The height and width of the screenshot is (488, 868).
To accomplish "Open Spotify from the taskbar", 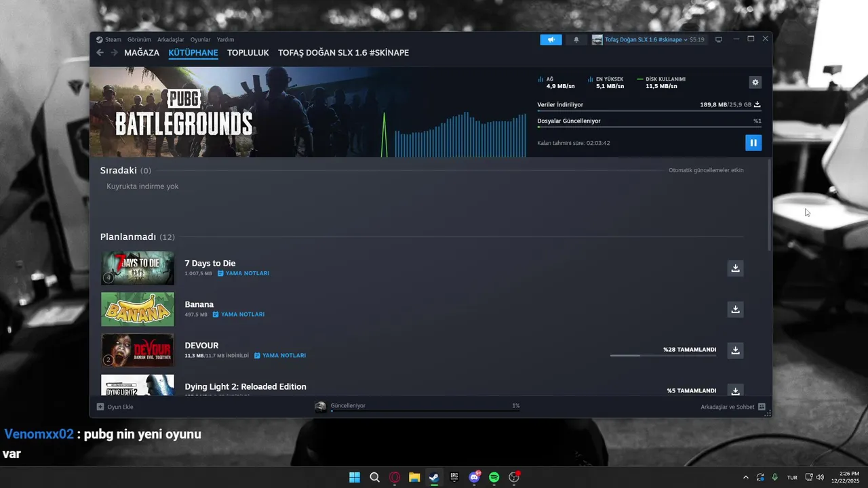I will tap(494, 477).
